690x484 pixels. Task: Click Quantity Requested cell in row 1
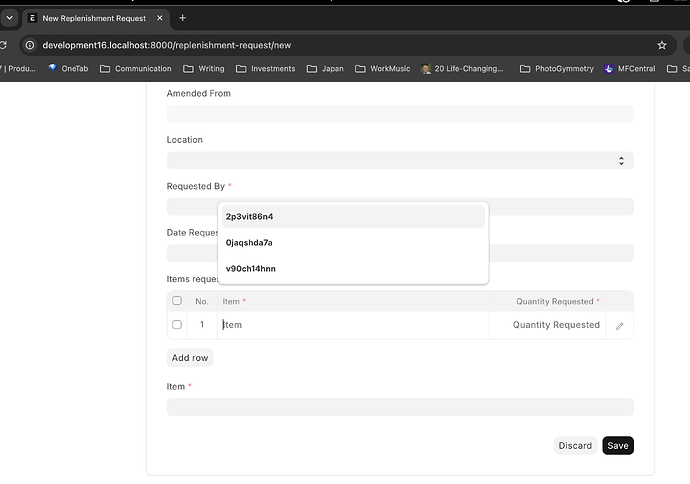[547, 325]
